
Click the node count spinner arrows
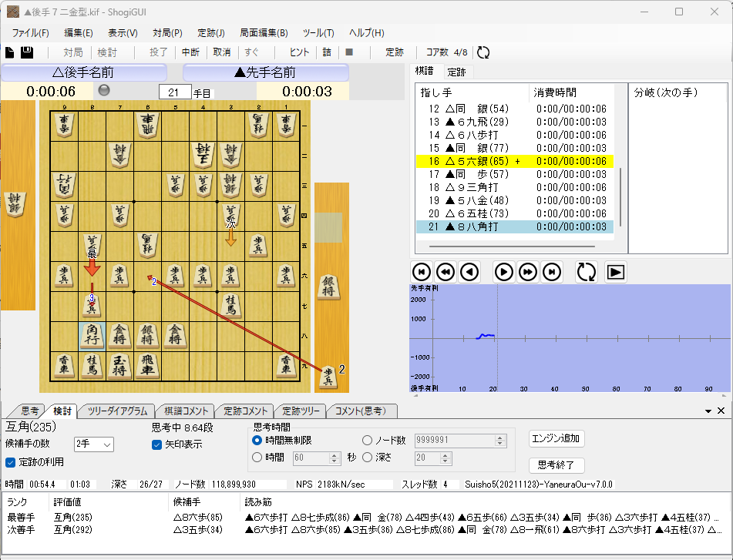(499, 440)
